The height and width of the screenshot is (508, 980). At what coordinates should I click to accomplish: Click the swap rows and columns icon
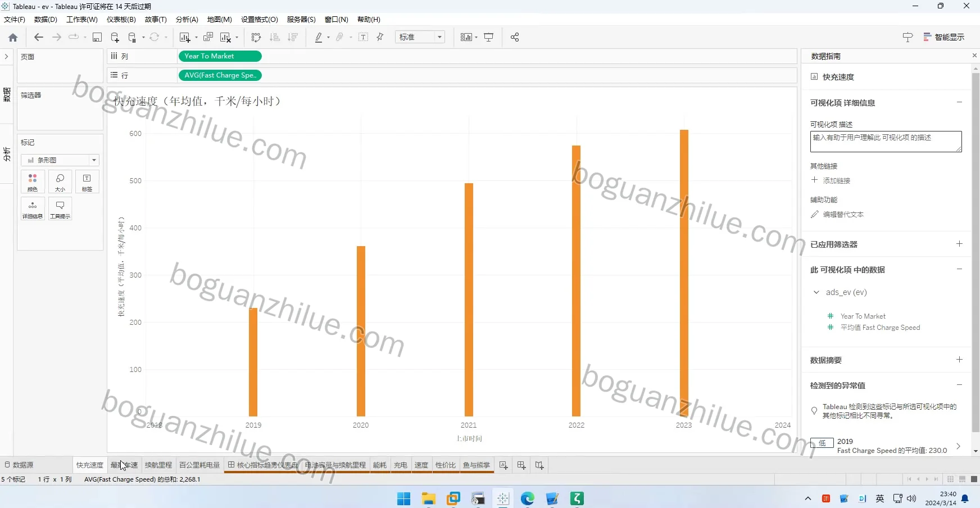pos(256,37)
